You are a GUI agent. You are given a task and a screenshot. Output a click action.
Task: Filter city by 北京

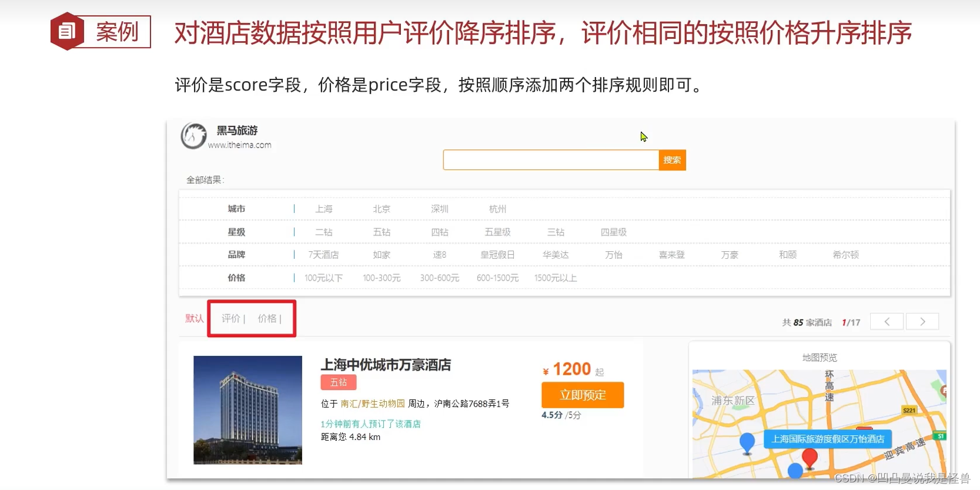[382, 209]
